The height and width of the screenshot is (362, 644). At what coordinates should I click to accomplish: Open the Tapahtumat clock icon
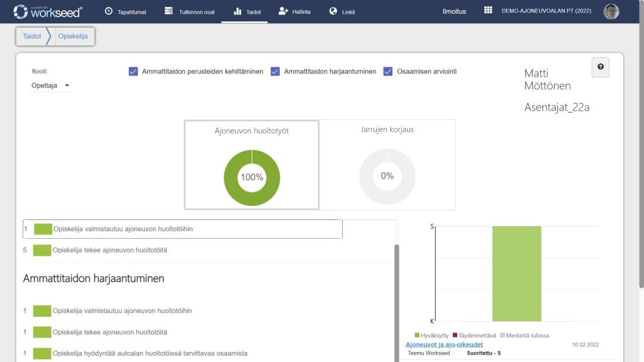(x=109, y=11)
